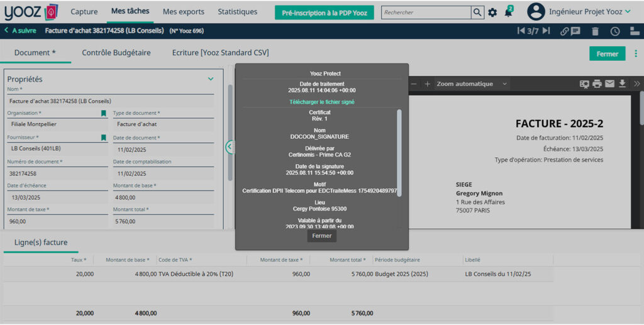The image size is (644, 325).
Task: Open the Organisation field Filiale Montpellier
Action: pyautogui.click(x=57, y=124)
